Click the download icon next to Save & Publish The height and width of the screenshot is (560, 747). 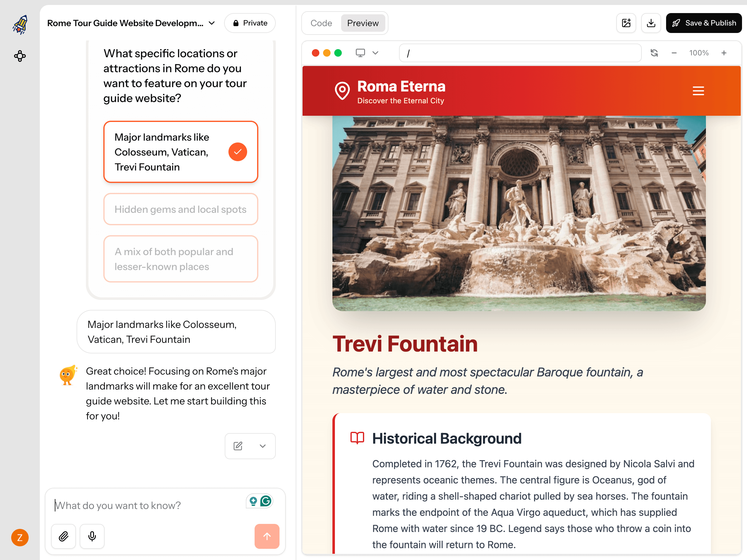click(651, 23)
